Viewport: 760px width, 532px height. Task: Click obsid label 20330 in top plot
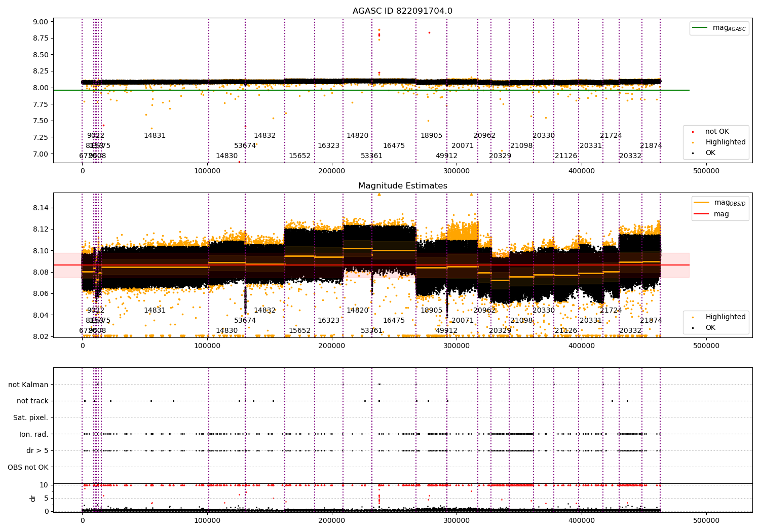pyautogui.click(x=544, y=136)
